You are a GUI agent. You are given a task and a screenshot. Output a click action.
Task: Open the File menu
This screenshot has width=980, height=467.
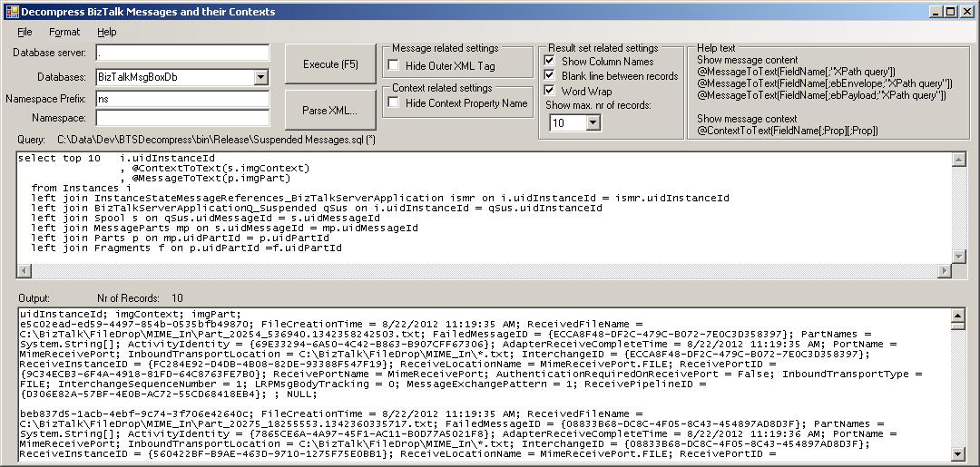pos(25,32)
